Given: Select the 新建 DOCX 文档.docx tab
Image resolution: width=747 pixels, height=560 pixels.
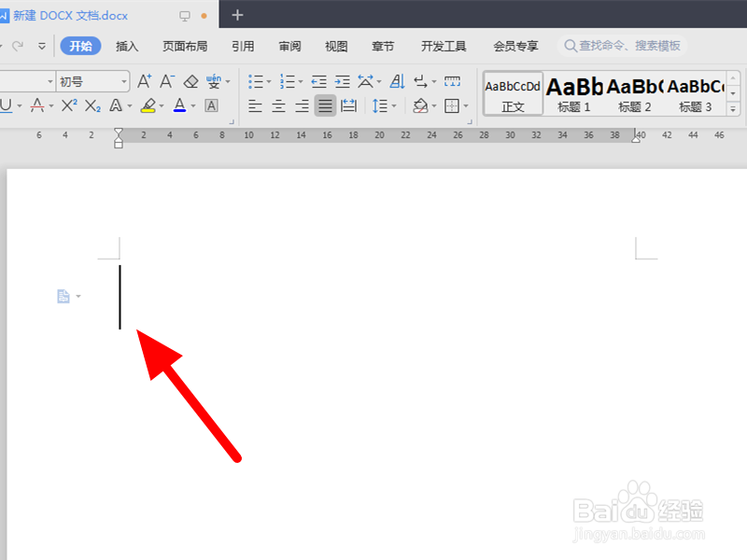Looking at the screenshot, I should pos(108,15).
